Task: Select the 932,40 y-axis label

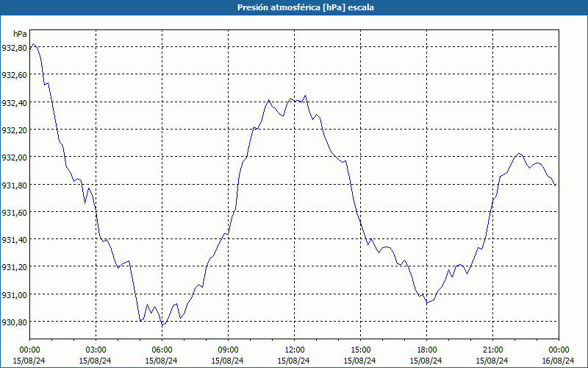Action: point(14,102)
